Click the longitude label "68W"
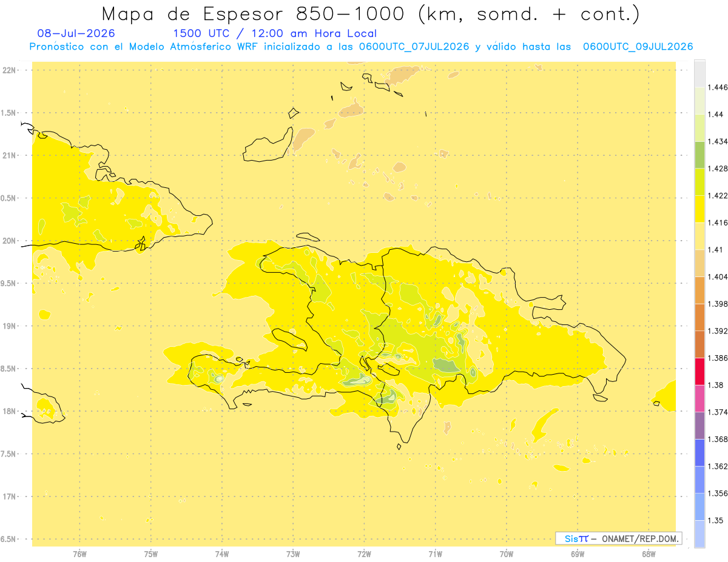The image size is (728, 562). 649,554
